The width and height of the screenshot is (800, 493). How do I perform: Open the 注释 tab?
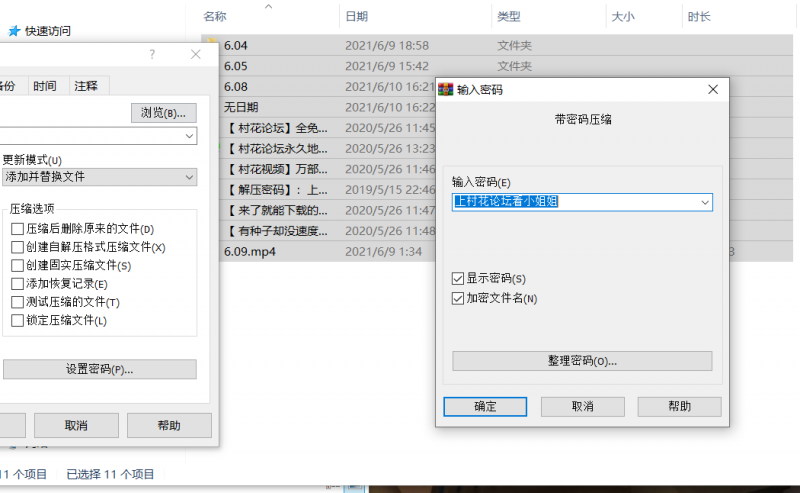pos(85,86)
